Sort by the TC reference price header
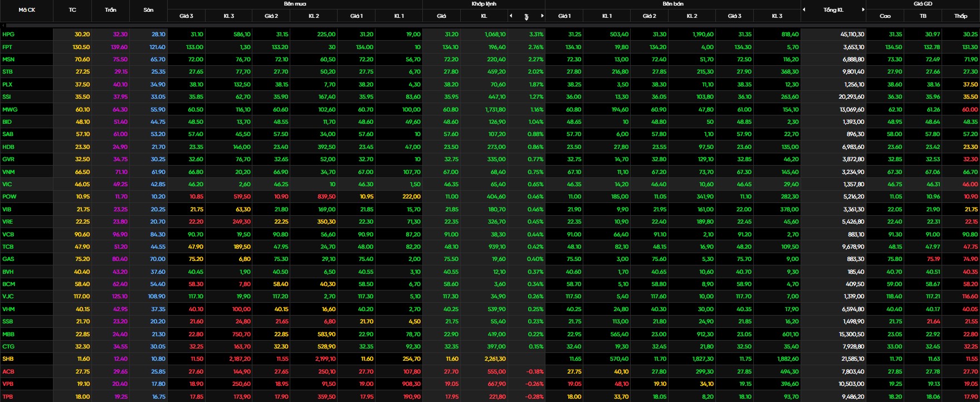 [x=72, y=10]
